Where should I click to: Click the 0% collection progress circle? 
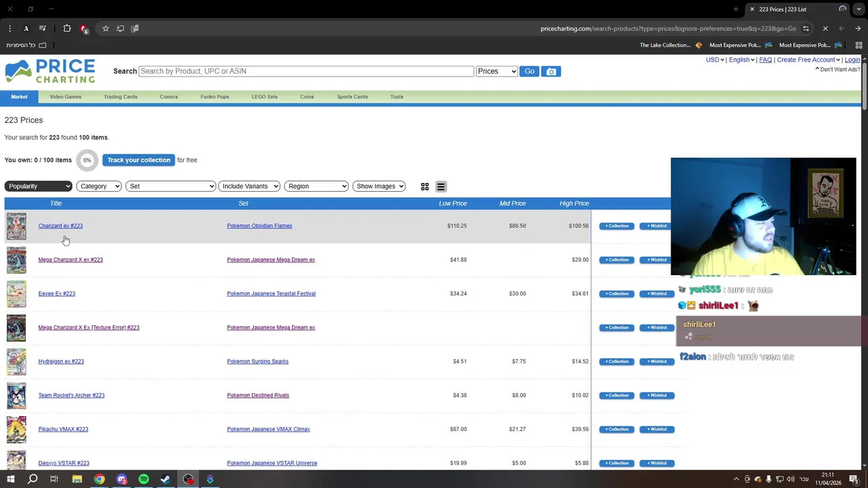coord(87,161)
